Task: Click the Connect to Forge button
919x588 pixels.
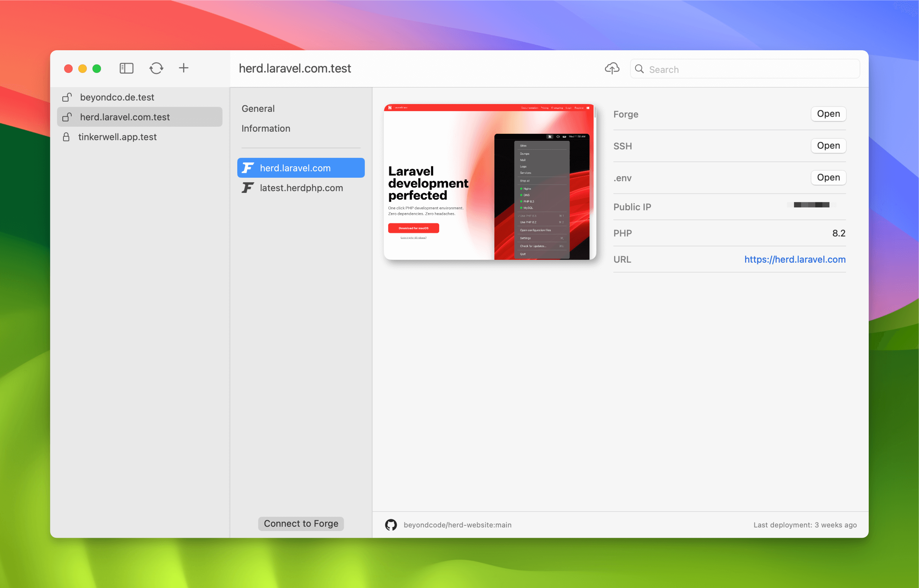Action: [x=301, y=524]
